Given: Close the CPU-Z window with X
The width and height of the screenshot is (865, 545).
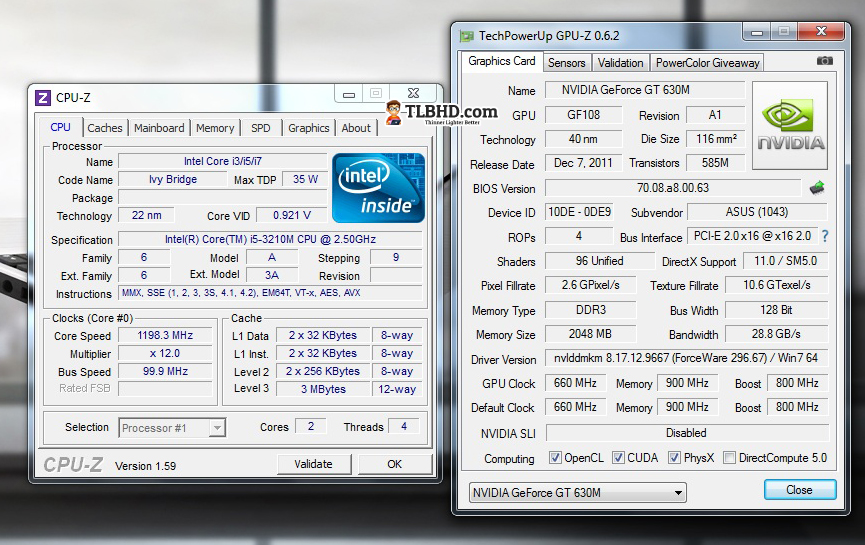Looking at the screenshot, I should coord(413,93).
